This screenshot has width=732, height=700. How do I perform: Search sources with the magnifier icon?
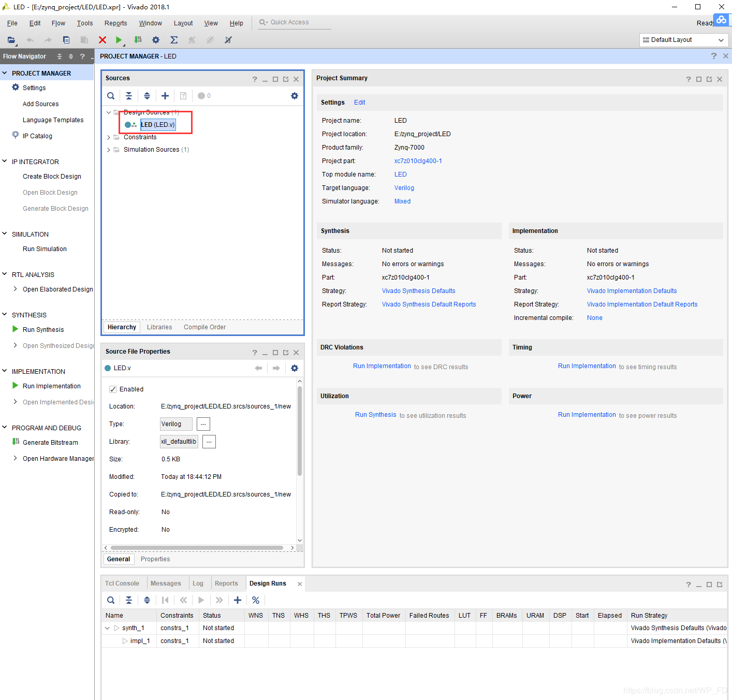[111, 96]
